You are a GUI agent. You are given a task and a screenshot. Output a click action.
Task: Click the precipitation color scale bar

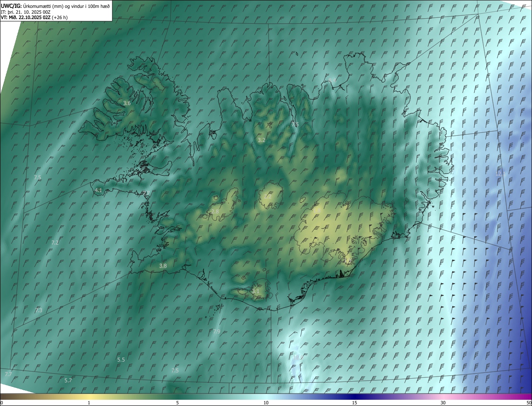pos(266,396)
